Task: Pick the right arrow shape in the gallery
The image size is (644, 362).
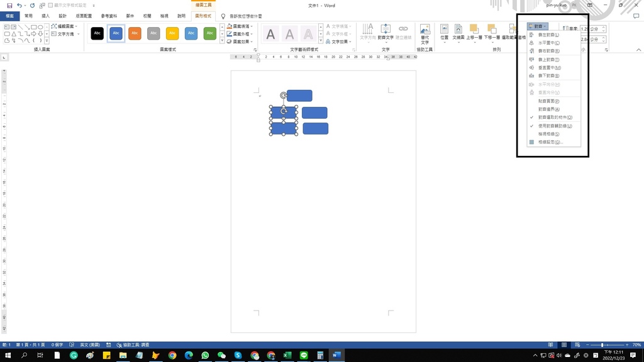Action: (34, 34)
